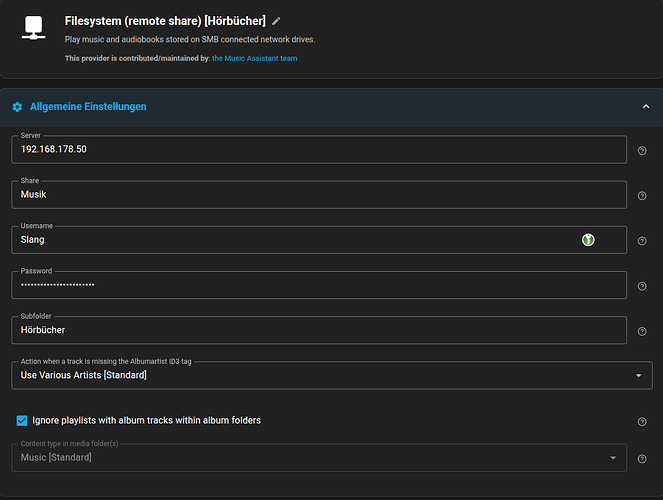Click into the Server field with 192.168.178.50
663x500 pixels.
pyautogui.click(x=319, y=149)
